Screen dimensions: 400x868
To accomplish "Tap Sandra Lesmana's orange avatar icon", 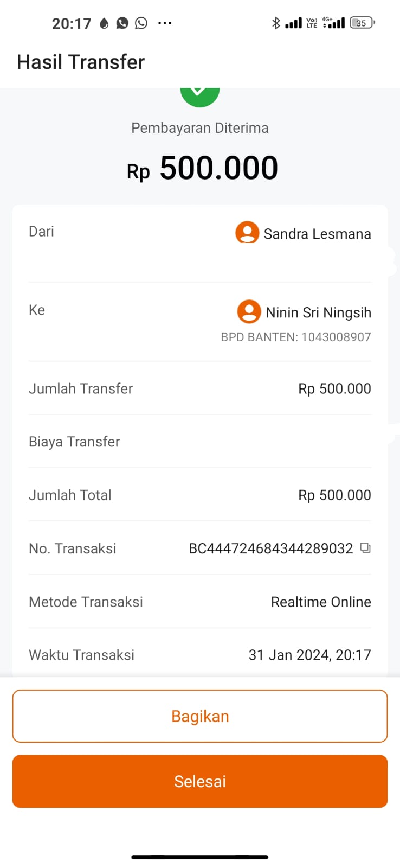I will tap(247, 233).
